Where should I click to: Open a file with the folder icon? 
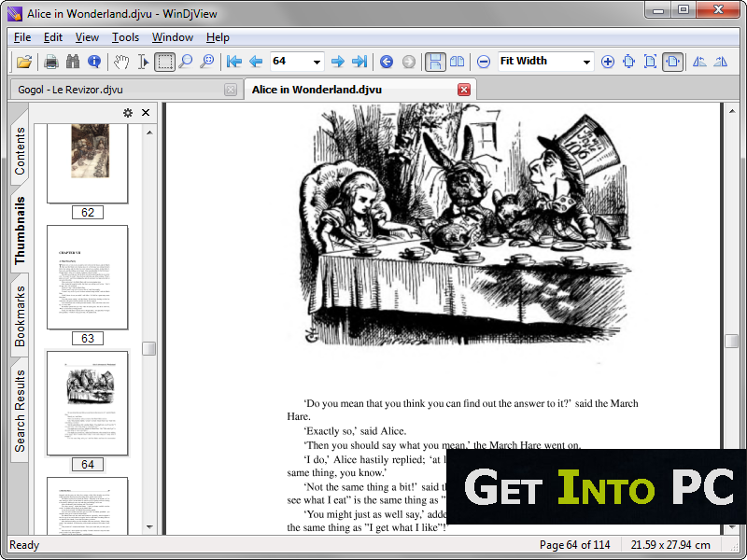coord(24,62)
